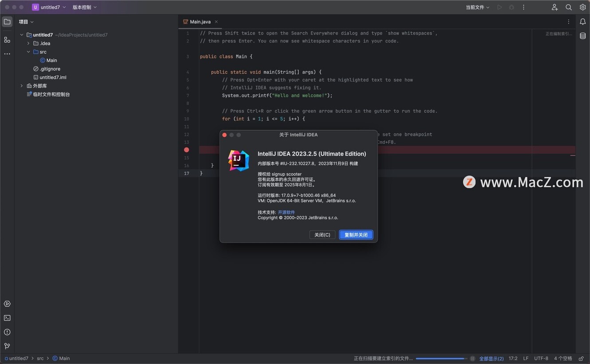The width and height of the screenshot is (590, 364).
Task: Open the Notifications bell icon
Action: click(583, 22)
